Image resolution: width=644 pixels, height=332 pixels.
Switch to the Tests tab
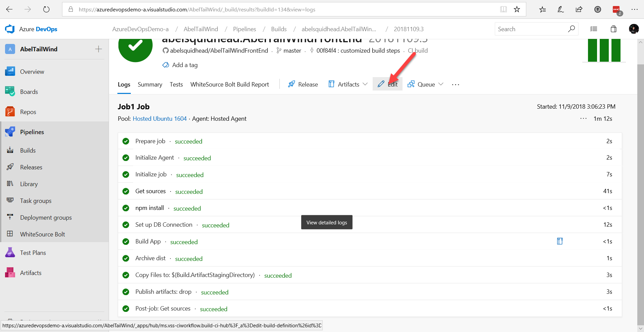[x=176, y=85]
